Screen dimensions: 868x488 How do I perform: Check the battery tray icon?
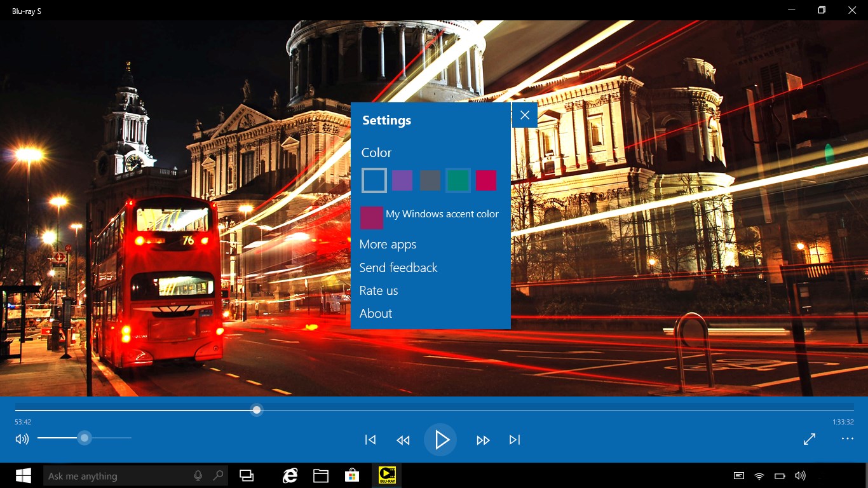tap(780, 476)
